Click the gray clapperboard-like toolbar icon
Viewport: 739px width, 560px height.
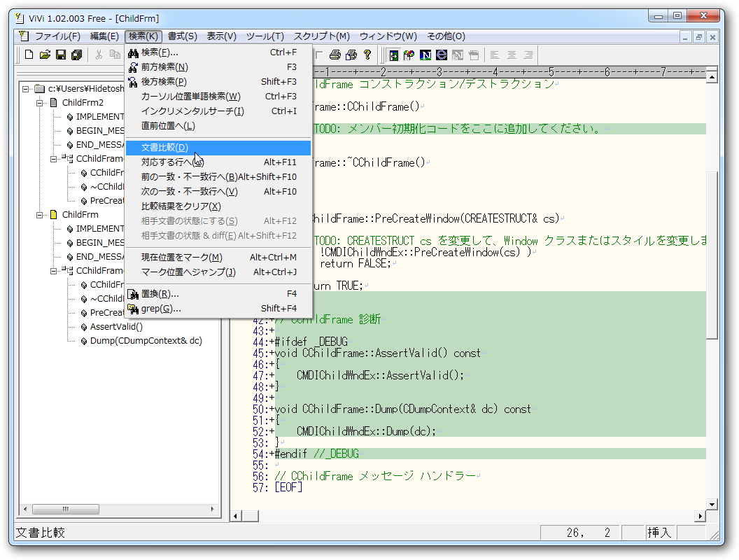click(474, 55)
